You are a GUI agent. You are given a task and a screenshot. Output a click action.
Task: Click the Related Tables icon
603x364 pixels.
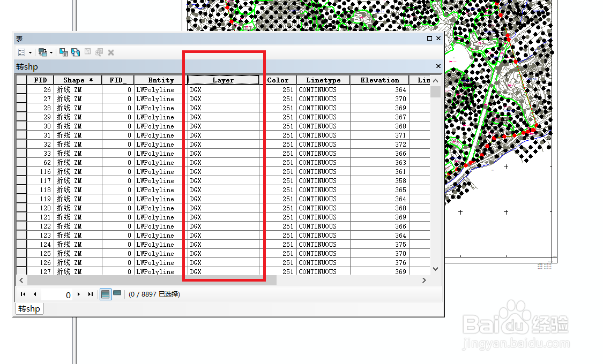point(43,52)
